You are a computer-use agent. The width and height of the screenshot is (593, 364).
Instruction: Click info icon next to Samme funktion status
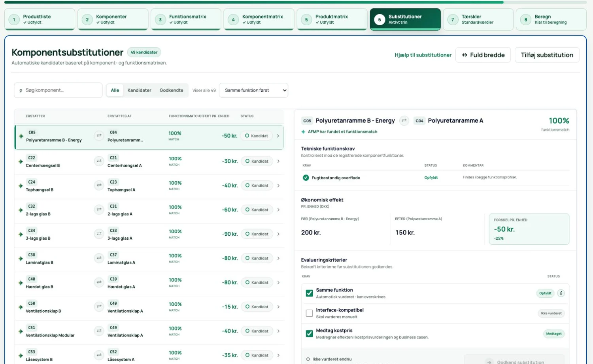tap(561, 293)
